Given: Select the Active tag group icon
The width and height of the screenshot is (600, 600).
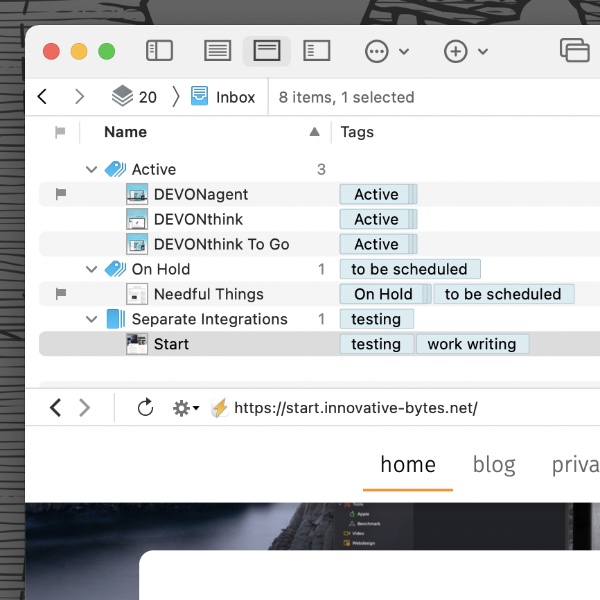Looking at the screenshot, I should pyautogui.click(x=115, y=169).
